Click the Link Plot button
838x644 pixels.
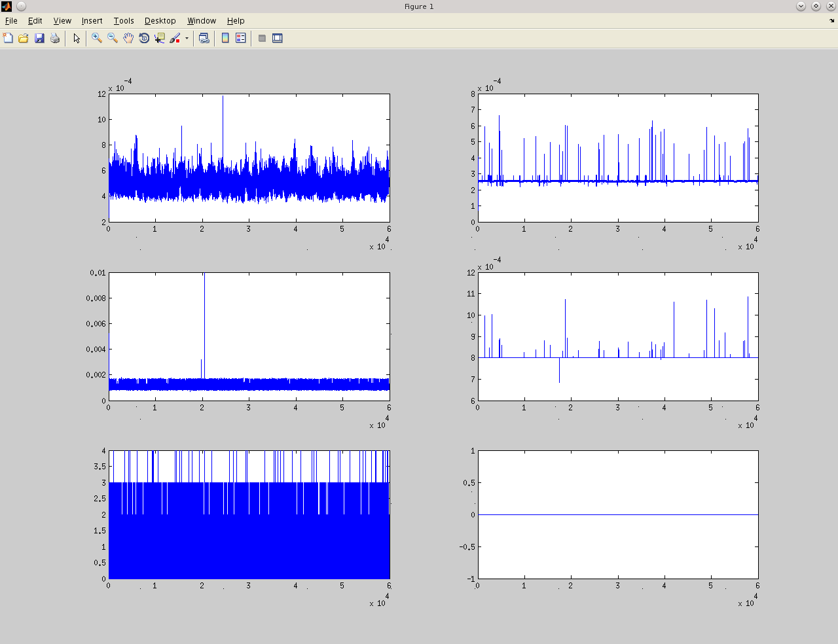click(x=204, y=38)
